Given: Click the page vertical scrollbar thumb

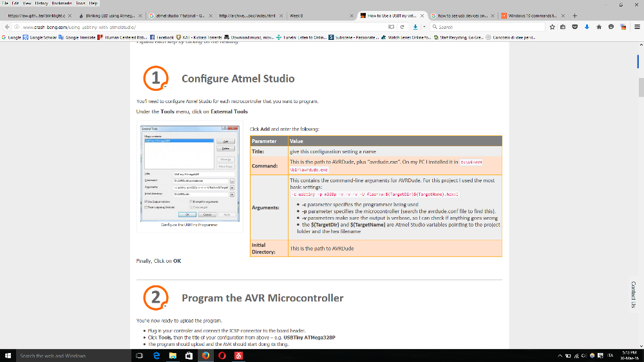Looking at the screenshot, I should (x=641, y=87).
